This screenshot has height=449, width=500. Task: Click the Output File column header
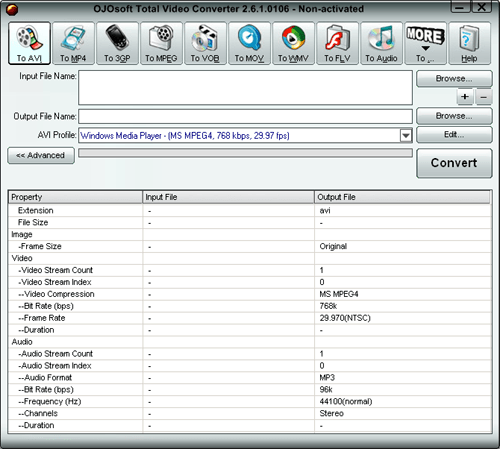[x=402, y=197]
